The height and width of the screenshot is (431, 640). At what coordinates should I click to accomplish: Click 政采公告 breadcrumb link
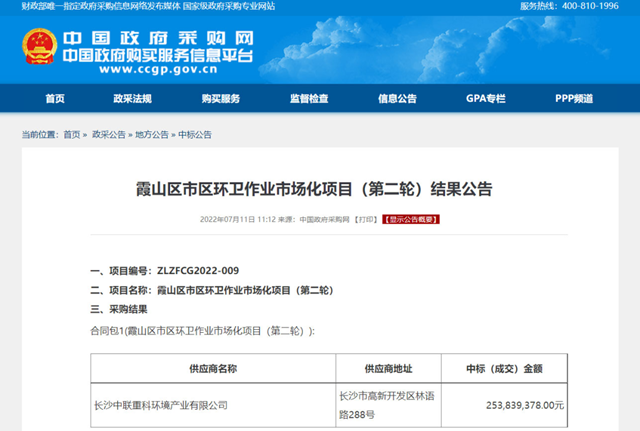(109, 134)
